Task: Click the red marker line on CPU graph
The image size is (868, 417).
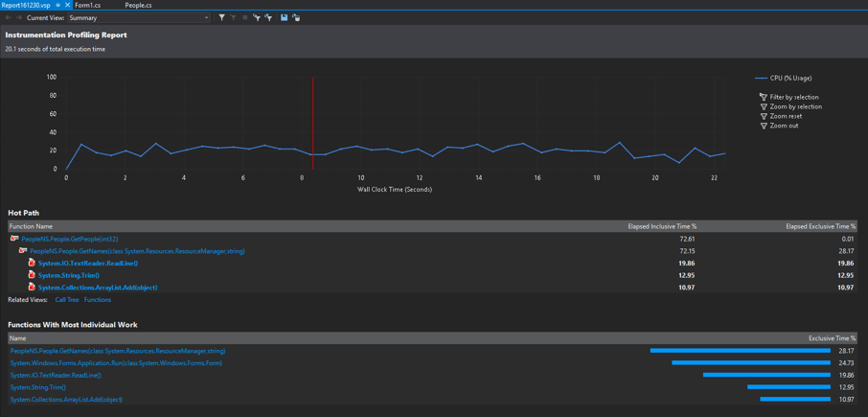Action: pos(312,123)
